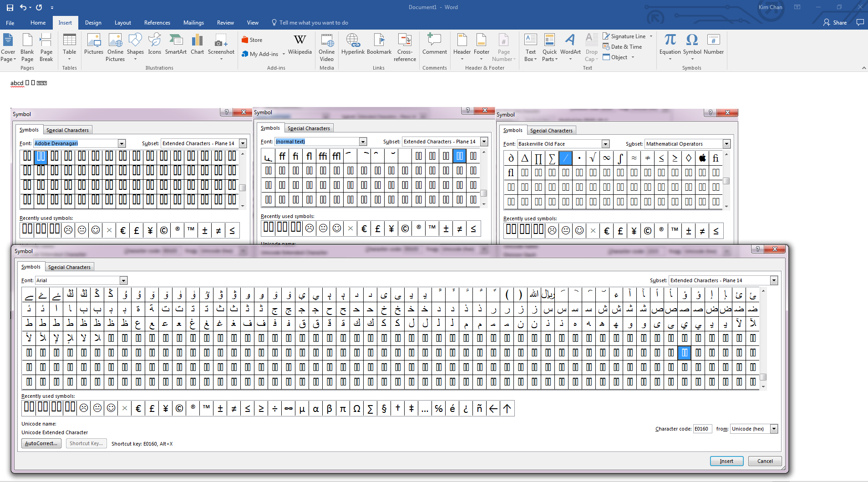
Task: Click the Character code input field
Action: point(702,429)
